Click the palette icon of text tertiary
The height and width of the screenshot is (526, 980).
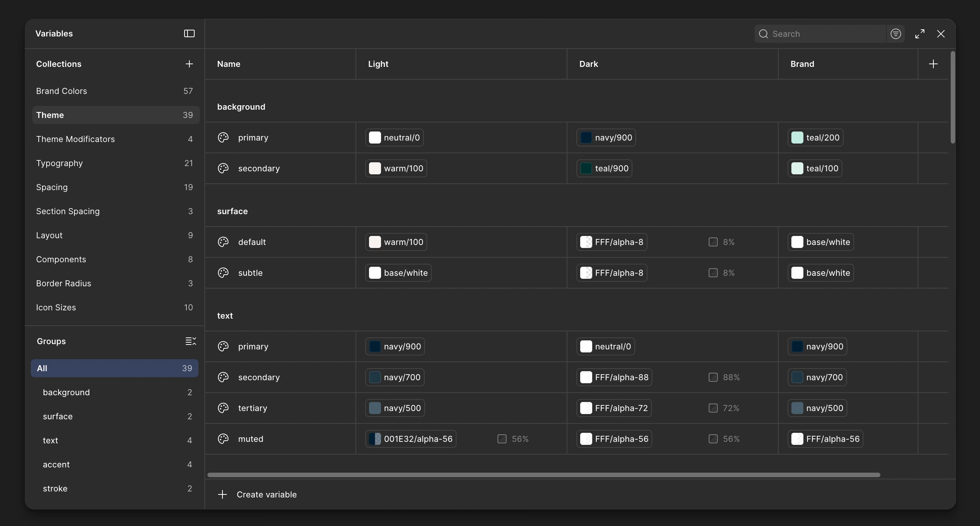(223, 408)
